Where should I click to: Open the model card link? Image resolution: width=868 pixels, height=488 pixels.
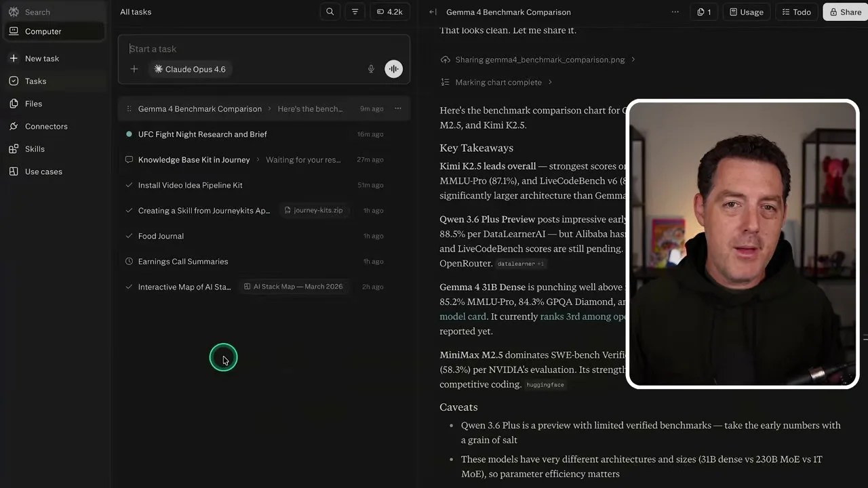click(x=462, y=317)
